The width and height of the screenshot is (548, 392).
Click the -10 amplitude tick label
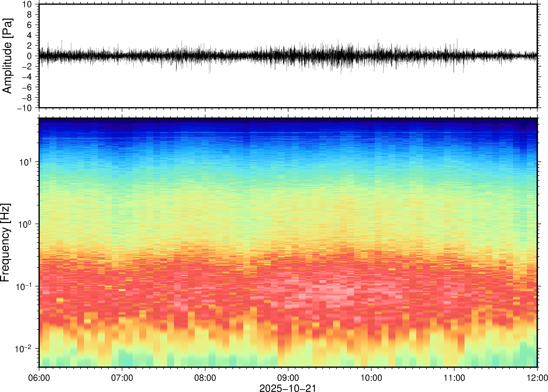(x=24, y=108)
